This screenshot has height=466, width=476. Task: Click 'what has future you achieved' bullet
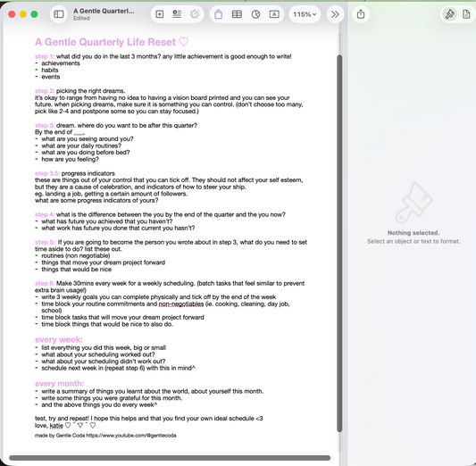click(x=107, y=221)
